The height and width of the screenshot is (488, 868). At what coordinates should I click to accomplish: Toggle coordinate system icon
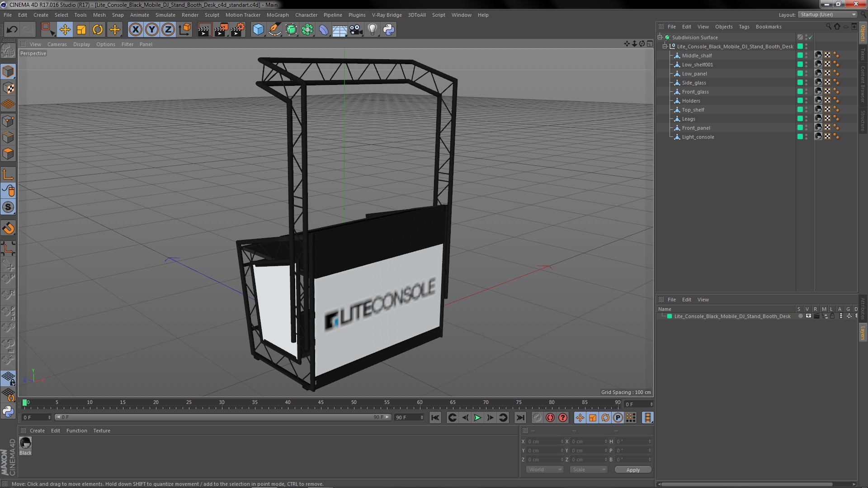click(185, 30)
